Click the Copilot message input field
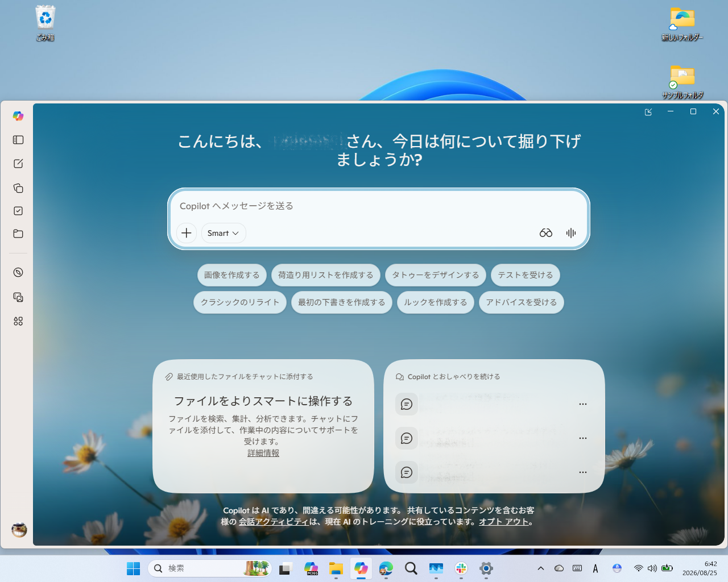Image resolution: width=728 pixels, height=582 pixels. (379, 206)
